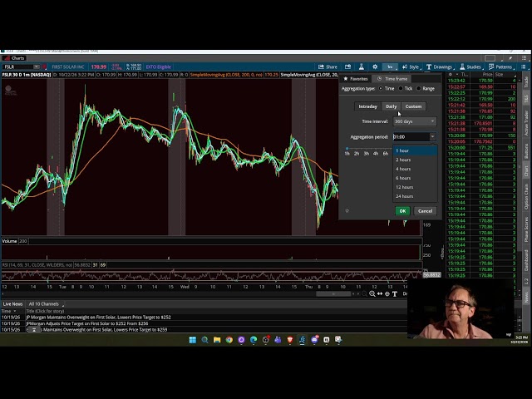
Task: Click the zoom in magnifier below chart
Action: point(372,293)
